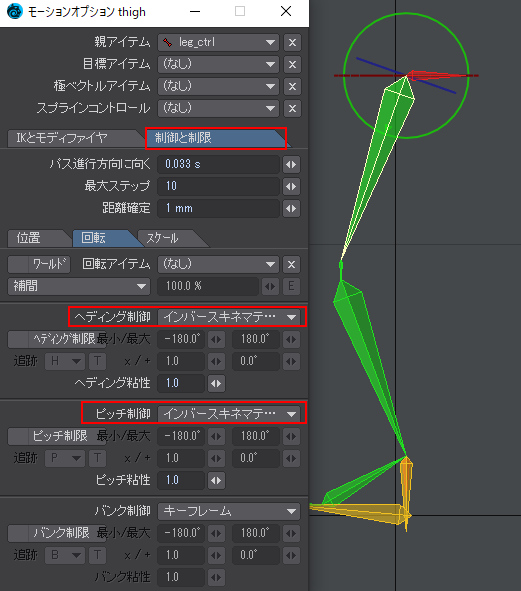Switch to the IKとモディファイヤ tab
The image size is (521, 591).
tap(74, 138)
